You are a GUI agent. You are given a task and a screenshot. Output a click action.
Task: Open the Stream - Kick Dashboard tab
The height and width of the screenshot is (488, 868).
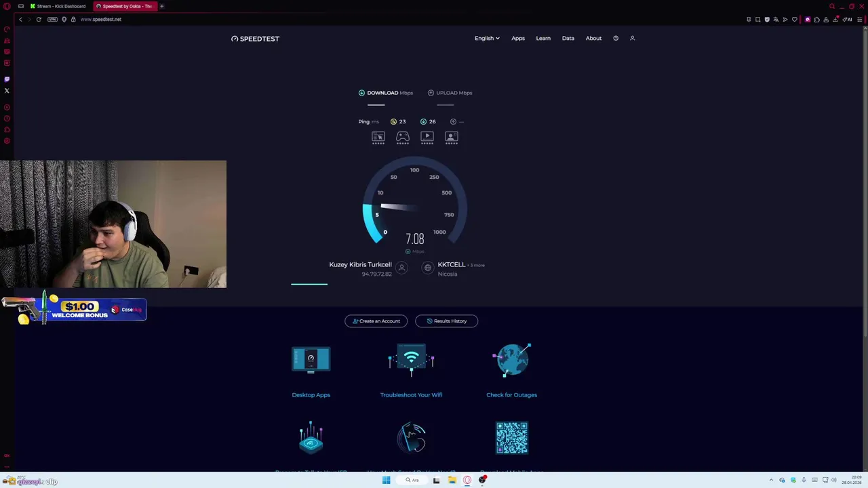tap(58, 6)
